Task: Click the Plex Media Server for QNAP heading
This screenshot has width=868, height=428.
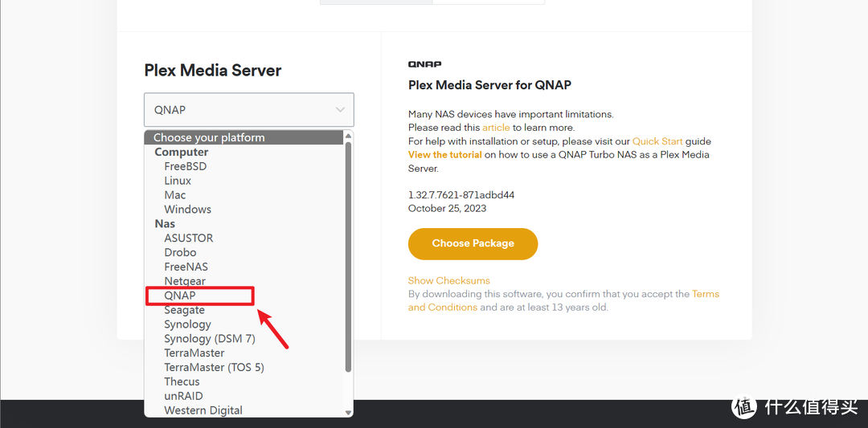Action: (489, 85)
